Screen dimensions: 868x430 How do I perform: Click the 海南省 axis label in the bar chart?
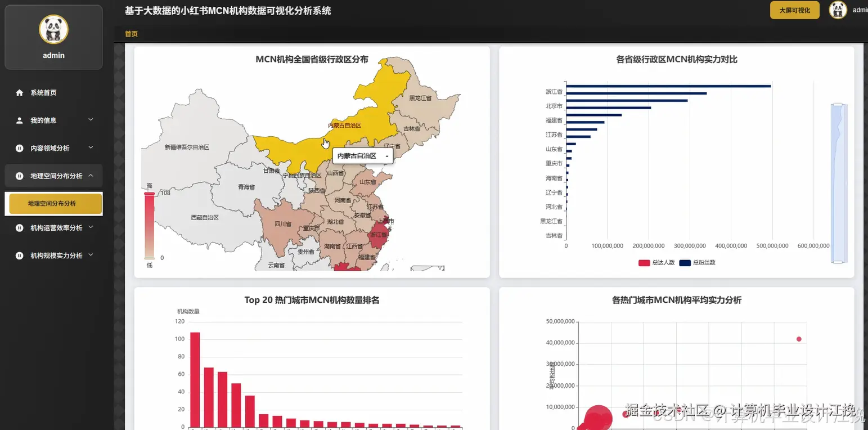(554, 178)
